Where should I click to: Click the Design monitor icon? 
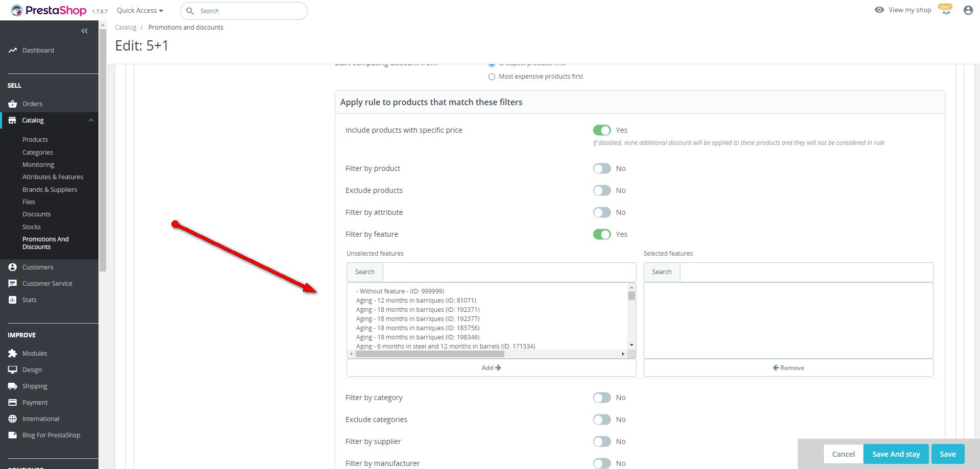coord(13,370)
